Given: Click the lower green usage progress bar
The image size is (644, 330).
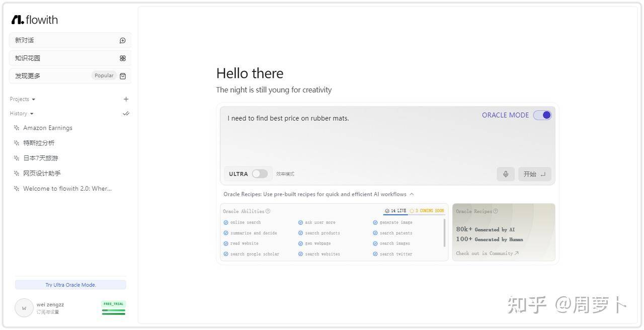Looking at the screenshot, I should coord(113,314).
